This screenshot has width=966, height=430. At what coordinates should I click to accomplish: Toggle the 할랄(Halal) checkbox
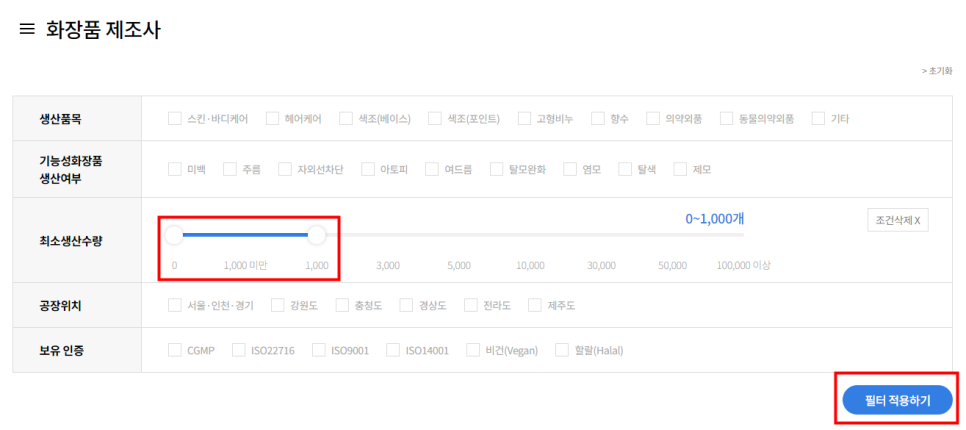click(x=562, y=350)
